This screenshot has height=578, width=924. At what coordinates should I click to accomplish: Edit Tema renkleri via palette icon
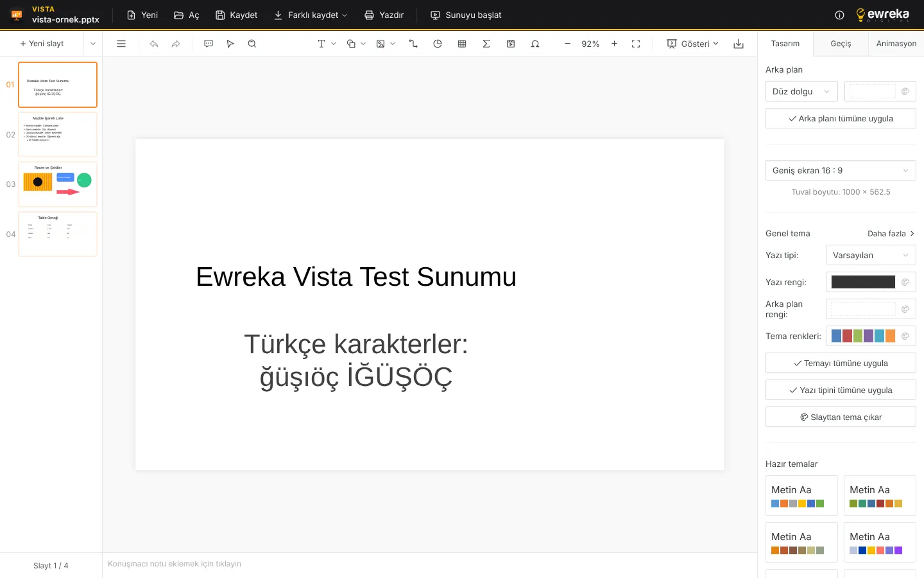[905, 336]
